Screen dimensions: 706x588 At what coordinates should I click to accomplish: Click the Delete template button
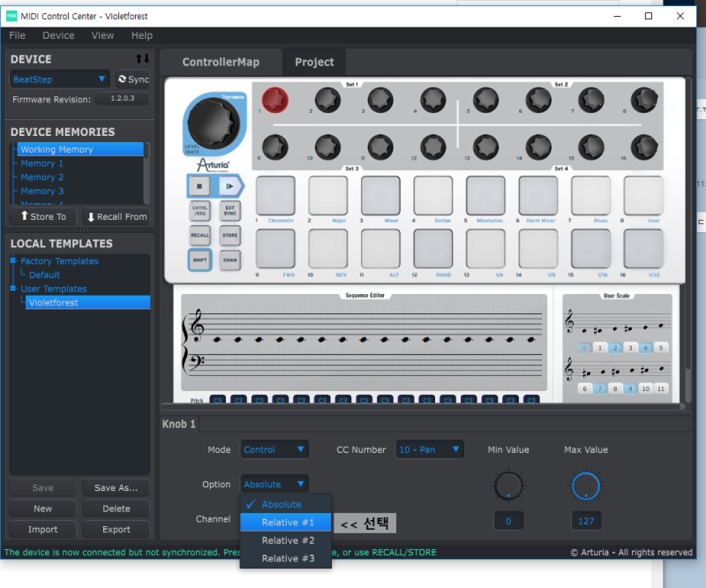coord(116,509)
